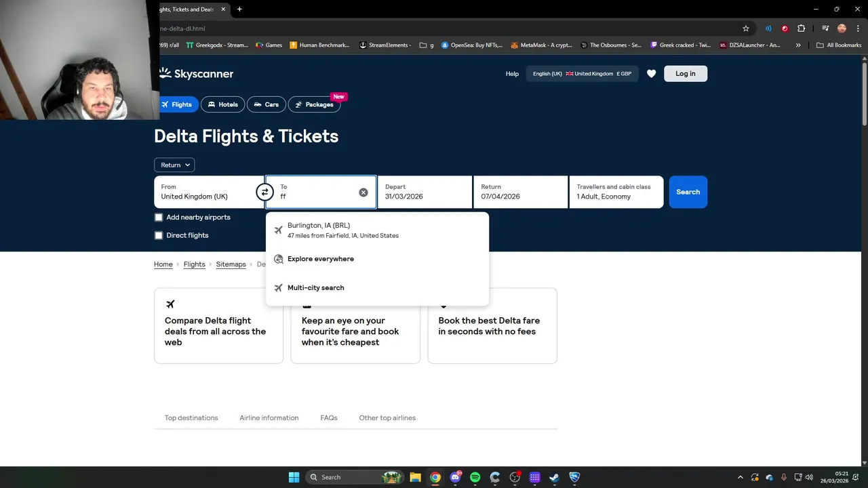The height and width of the screenshot is (488, 868).
Task: Open Human Benchmark bookmark
Action: pos(319,45)
